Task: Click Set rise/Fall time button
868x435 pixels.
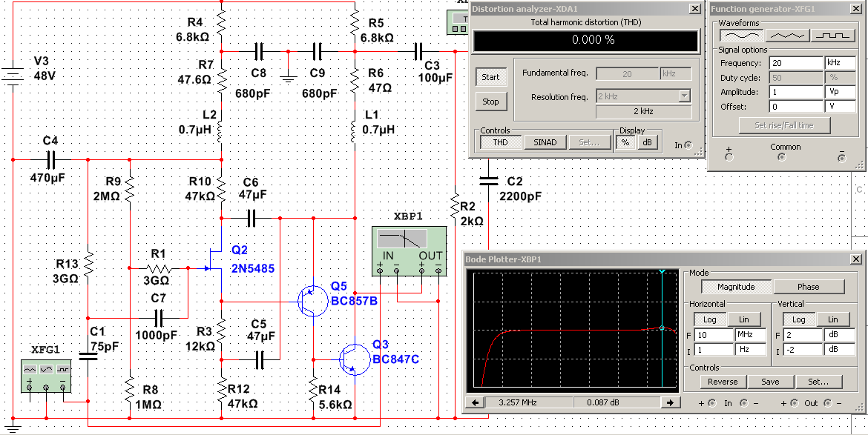Action: click(784, 125)
